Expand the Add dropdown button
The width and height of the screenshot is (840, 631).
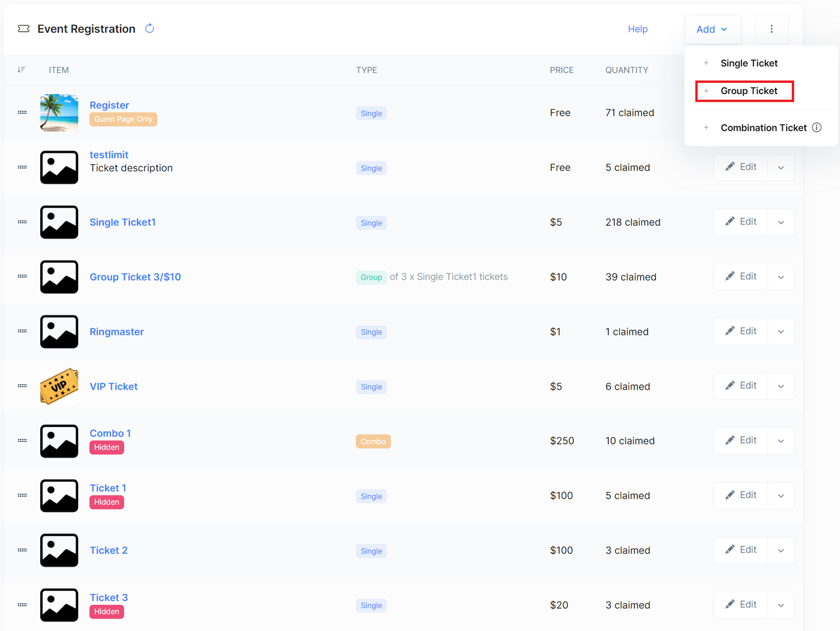712,29
